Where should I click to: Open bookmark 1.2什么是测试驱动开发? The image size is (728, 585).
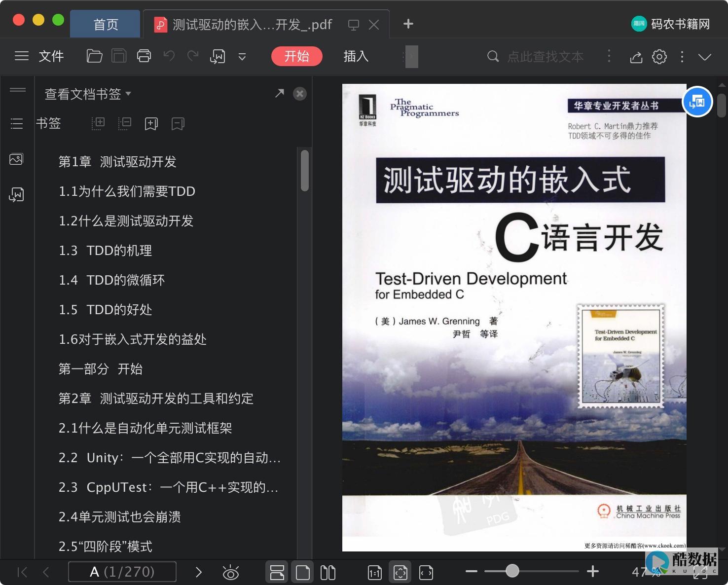[x=126, y=221]
